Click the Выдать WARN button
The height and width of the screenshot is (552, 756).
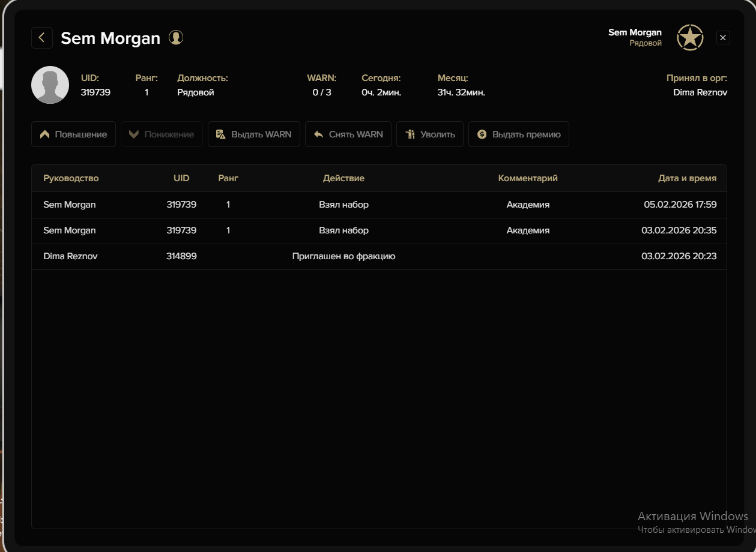(x=253, y=134)
